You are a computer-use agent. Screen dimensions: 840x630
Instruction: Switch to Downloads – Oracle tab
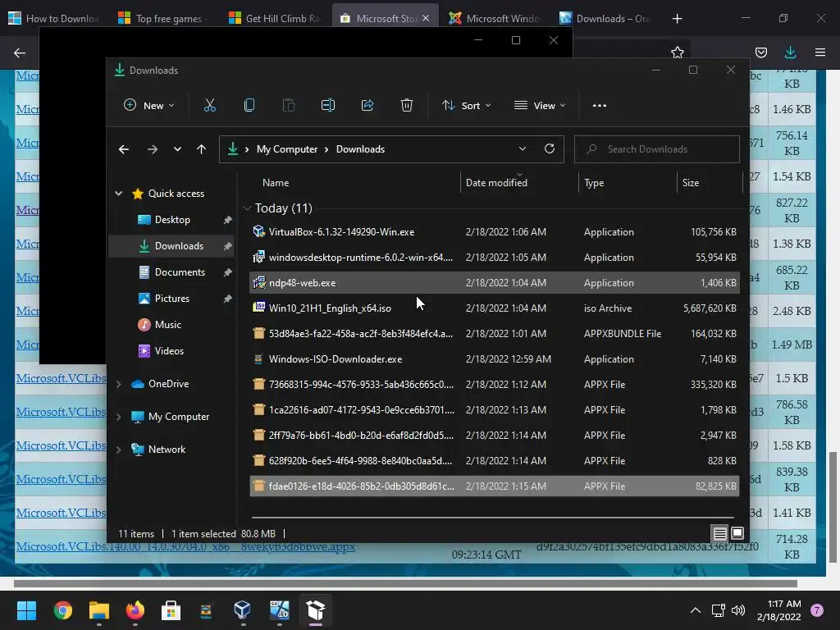[x=605, y=18]
